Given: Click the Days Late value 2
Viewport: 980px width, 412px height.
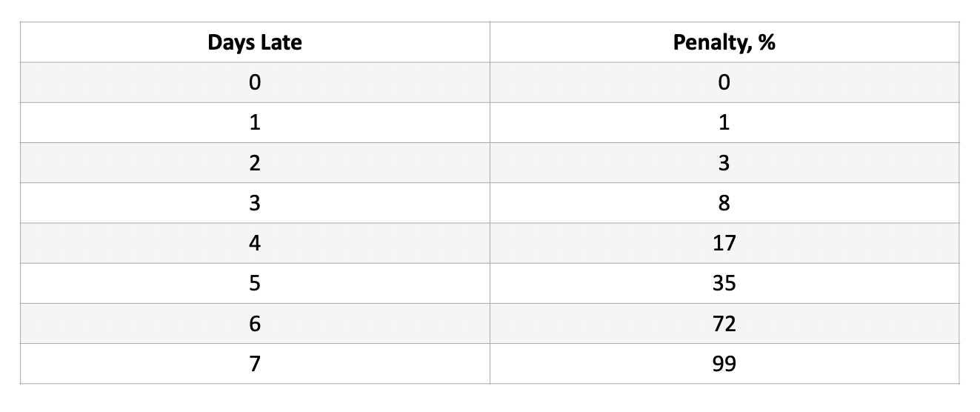Looking at the screenshot, I should 255,163.
